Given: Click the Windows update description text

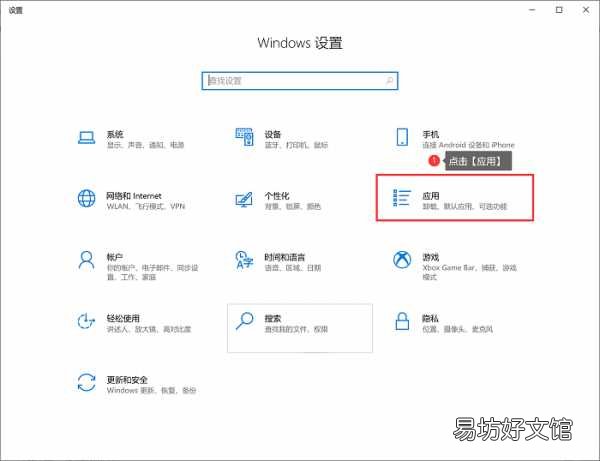Looking at the screenshot, I should pos(151,391).
